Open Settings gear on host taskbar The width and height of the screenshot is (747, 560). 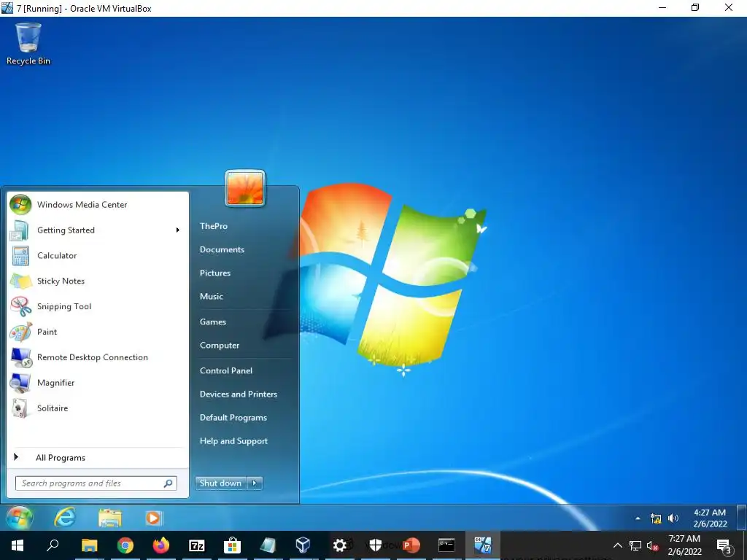pyautogui.click(x=340, y=545)
